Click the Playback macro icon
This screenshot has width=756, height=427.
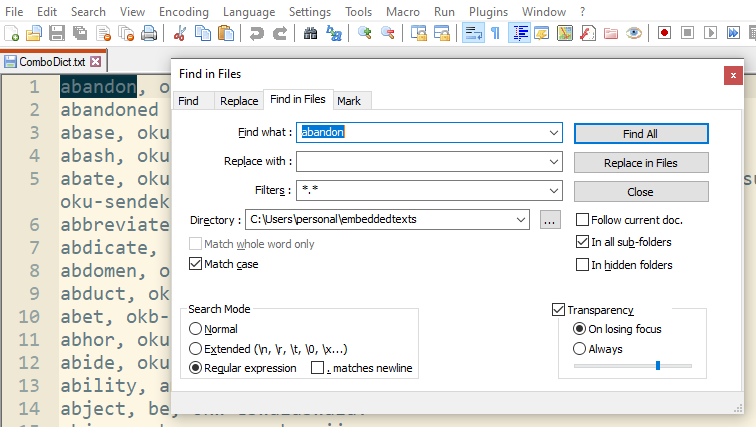point(710,33)
